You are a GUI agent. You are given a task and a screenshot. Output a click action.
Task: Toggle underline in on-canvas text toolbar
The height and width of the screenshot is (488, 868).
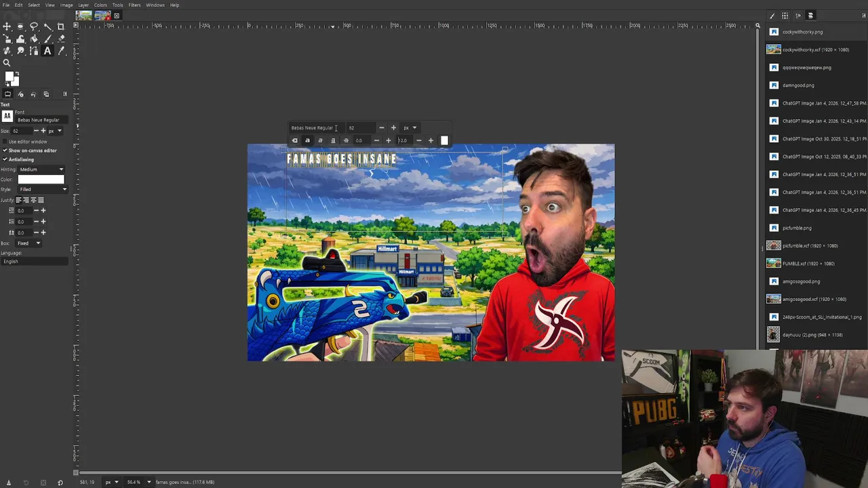click(333, 140)
